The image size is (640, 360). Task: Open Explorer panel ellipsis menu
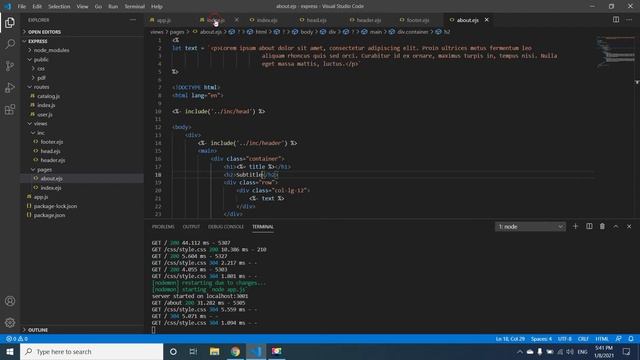[x=133, y=20]
